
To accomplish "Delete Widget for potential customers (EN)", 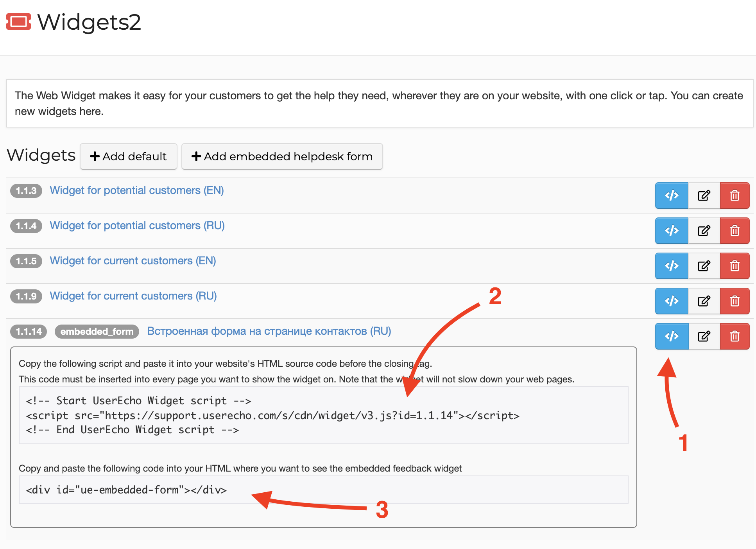I will tap(735, 195).
